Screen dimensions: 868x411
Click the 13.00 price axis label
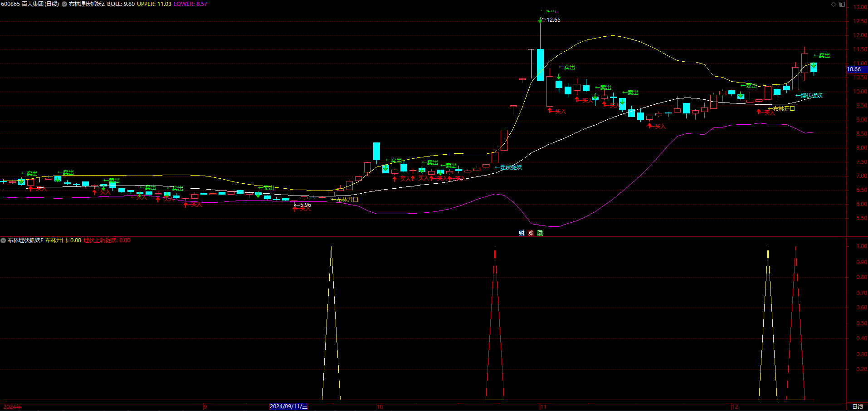click(860, 7)
